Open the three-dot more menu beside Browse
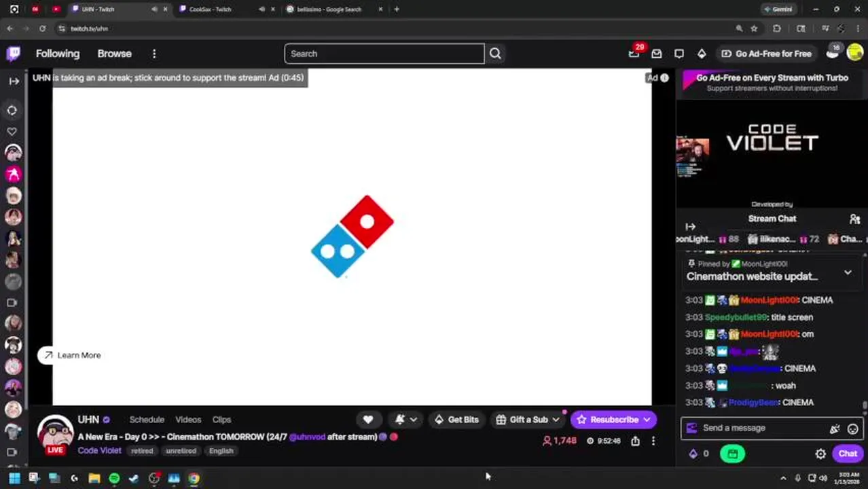The height and width of the screenshot is (489, 868). coord(154,54)
